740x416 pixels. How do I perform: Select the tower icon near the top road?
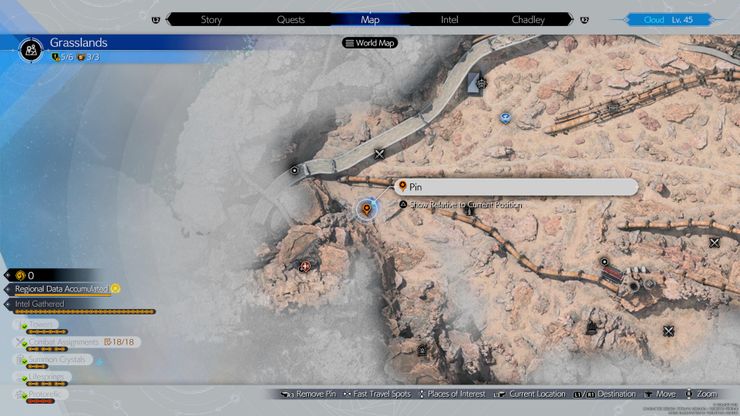(481, 84)
